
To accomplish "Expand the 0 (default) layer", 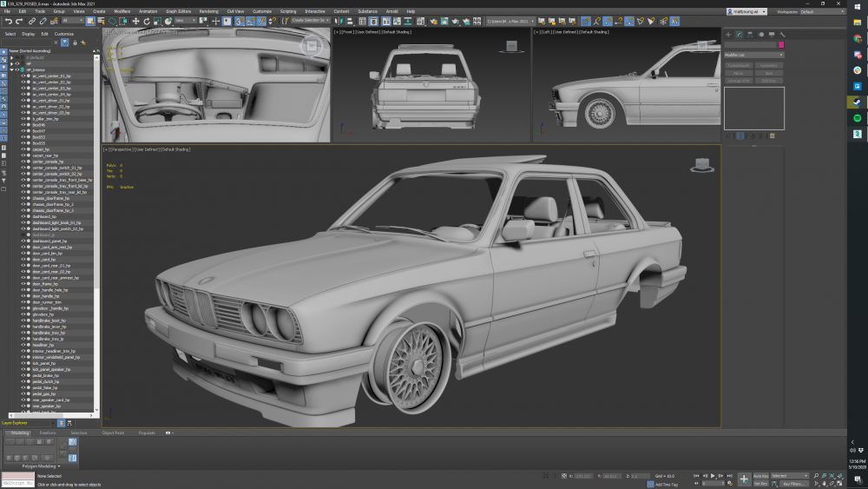I will (11, 57).
